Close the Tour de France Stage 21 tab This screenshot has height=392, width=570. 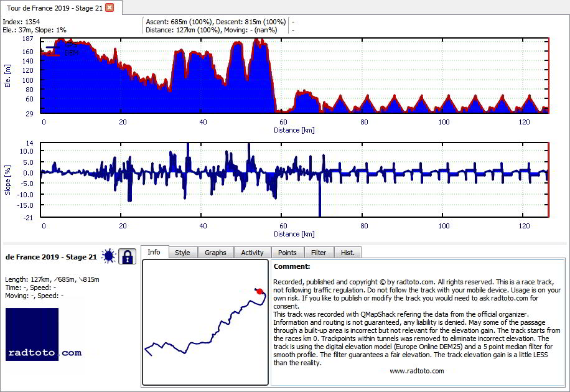click(110, 7)
